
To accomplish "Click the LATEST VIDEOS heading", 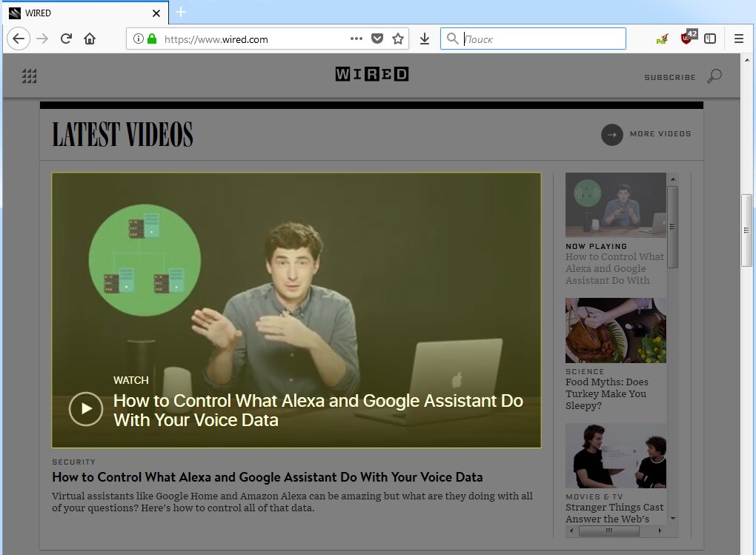I will click(122, 134).
